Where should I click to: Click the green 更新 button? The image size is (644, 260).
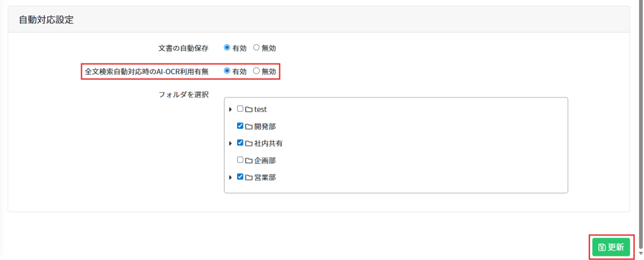[x=611, y=247]
